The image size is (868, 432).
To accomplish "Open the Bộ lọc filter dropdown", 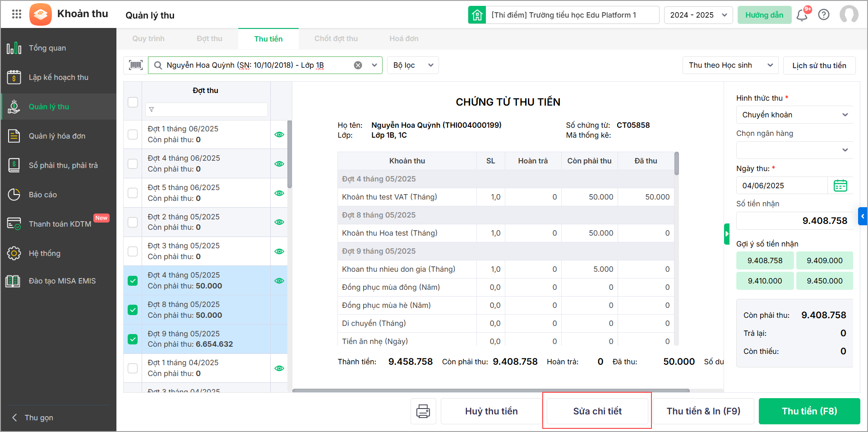I will [x=413, y=65].
